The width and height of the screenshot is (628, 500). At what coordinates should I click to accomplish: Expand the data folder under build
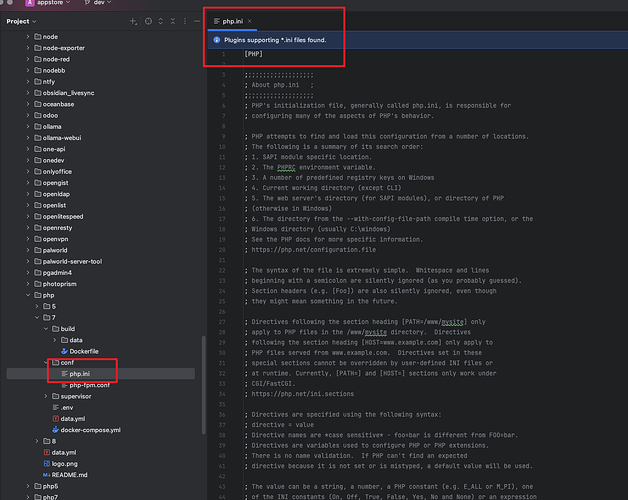[55, 340]
